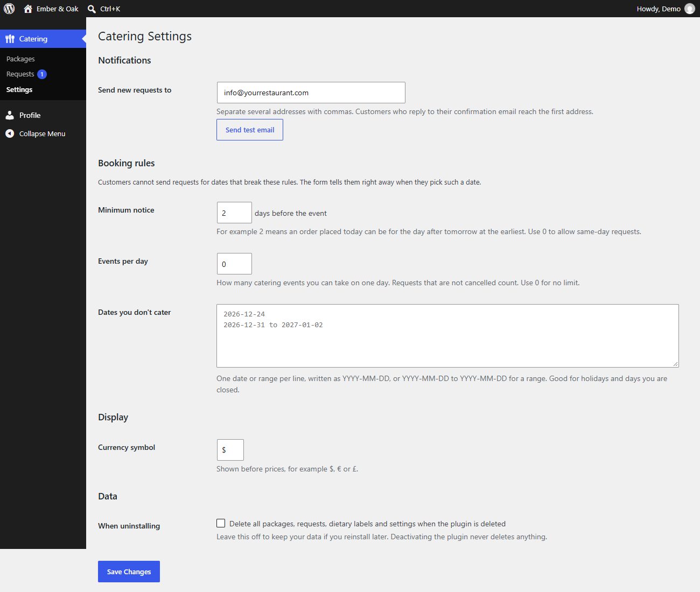Click the Save Changes button

[129, 572]
